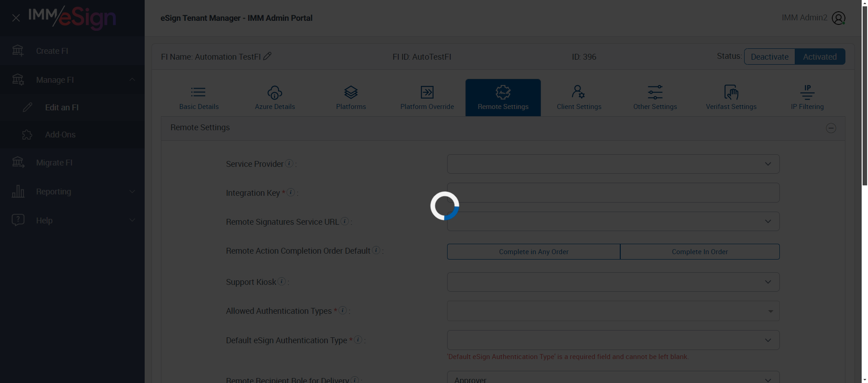Open the Remote Recipient Role for Delivery dropdown

point(613,378)
